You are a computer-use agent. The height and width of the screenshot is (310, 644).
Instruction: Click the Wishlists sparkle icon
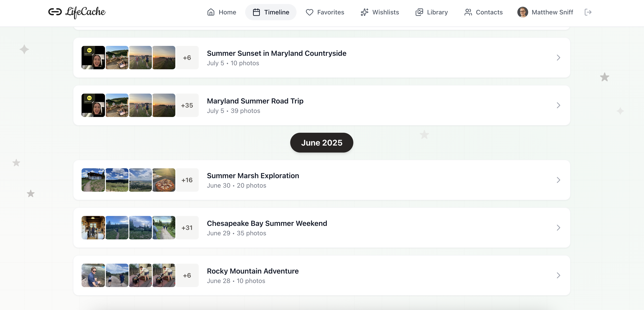[x=364, y=12]
